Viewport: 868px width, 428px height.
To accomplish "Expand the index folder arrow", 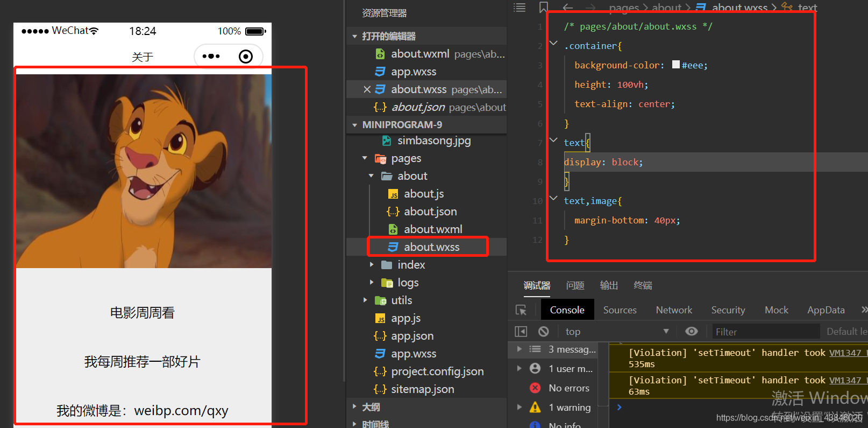I will click(x=371, y=265).
